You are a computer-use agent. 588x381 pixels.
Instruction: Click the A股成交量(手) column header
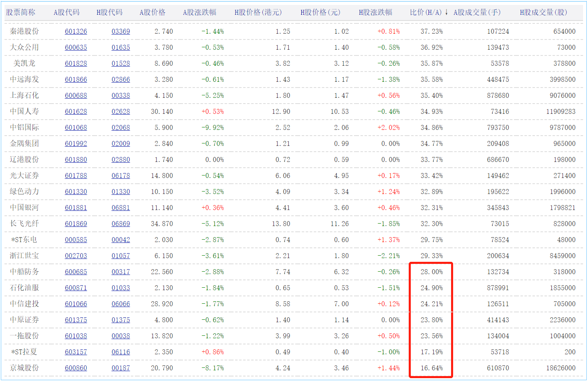[x=477, y=12]
